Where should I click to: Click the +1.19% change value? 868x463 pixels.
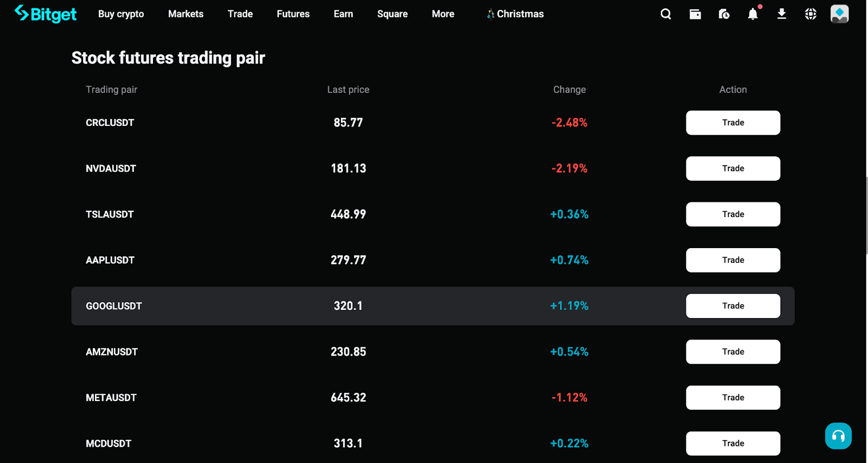569,306
